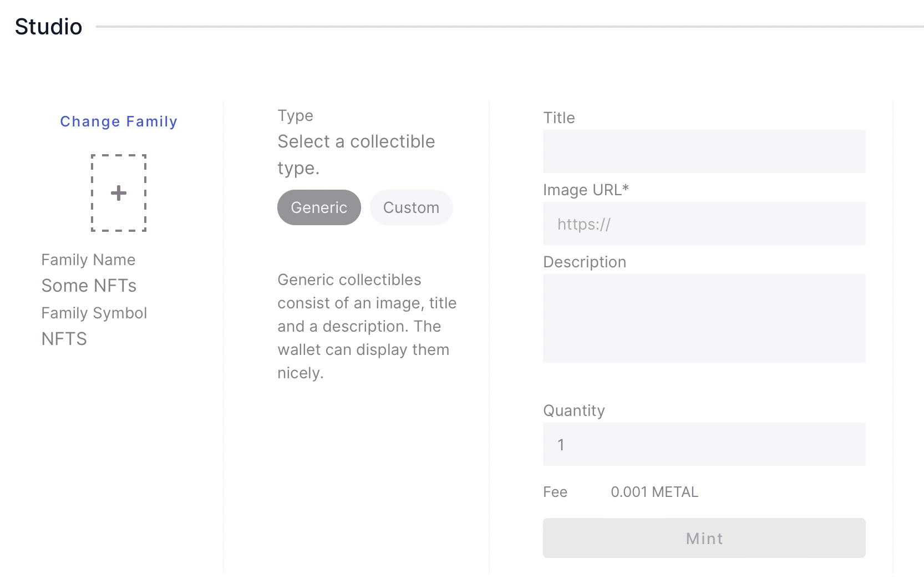Click into the Image URL field

click(704, 224)
